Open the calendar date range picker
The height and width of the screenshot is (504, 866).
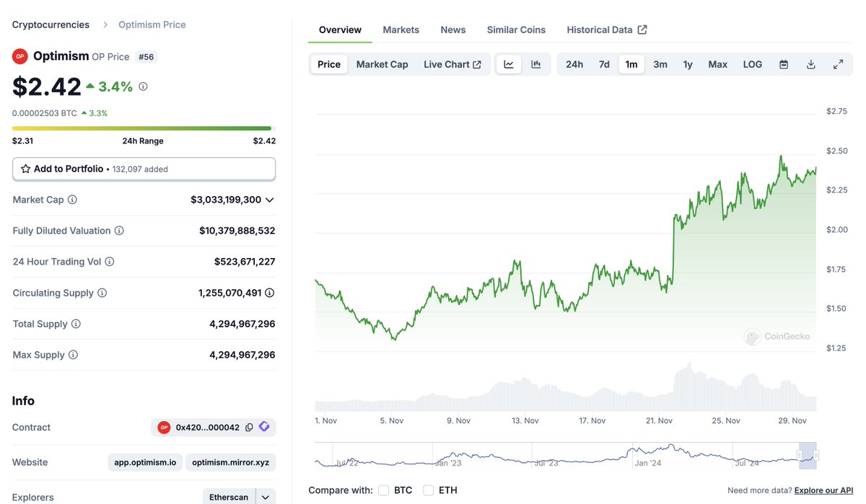click(x=784, y=64)
